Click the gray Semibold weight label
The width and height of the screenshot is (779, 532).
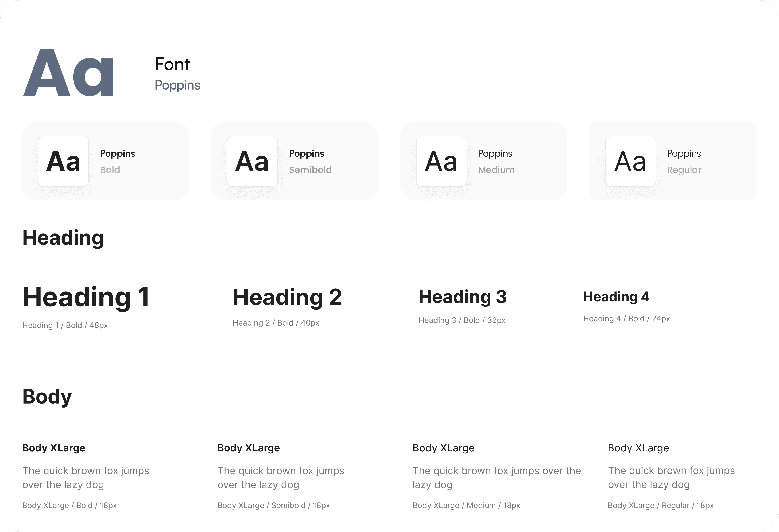point(310,170)
